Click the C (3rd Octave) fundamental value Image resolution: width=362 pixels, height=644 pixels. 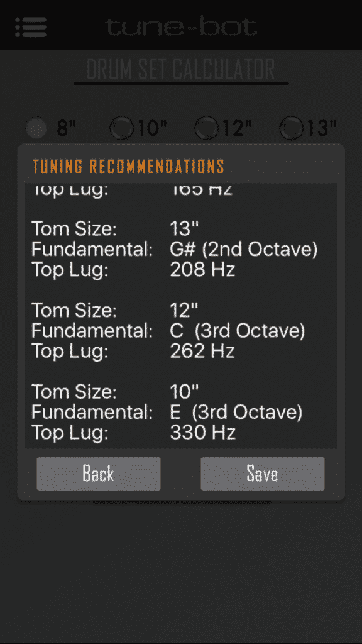point(236,331)
